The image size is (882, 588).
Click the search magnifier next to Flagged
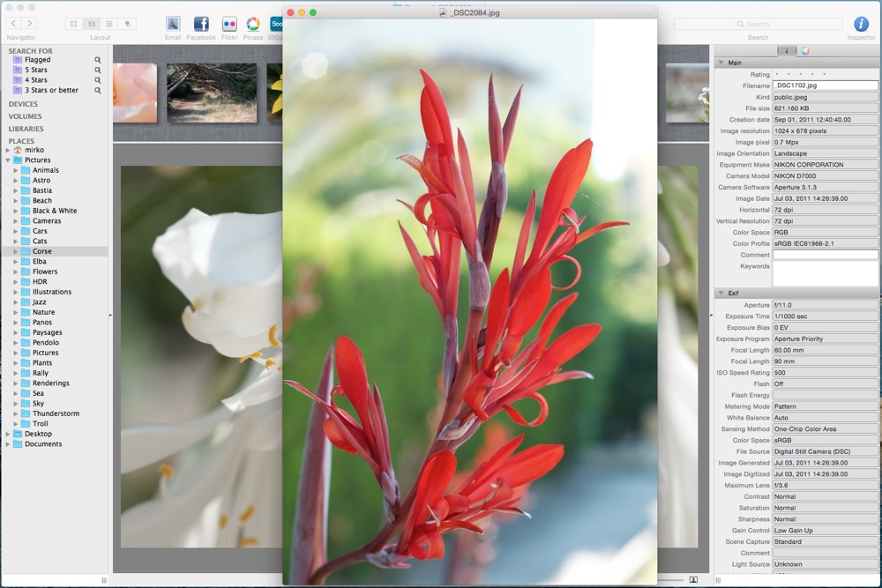[x=98, y=60]
